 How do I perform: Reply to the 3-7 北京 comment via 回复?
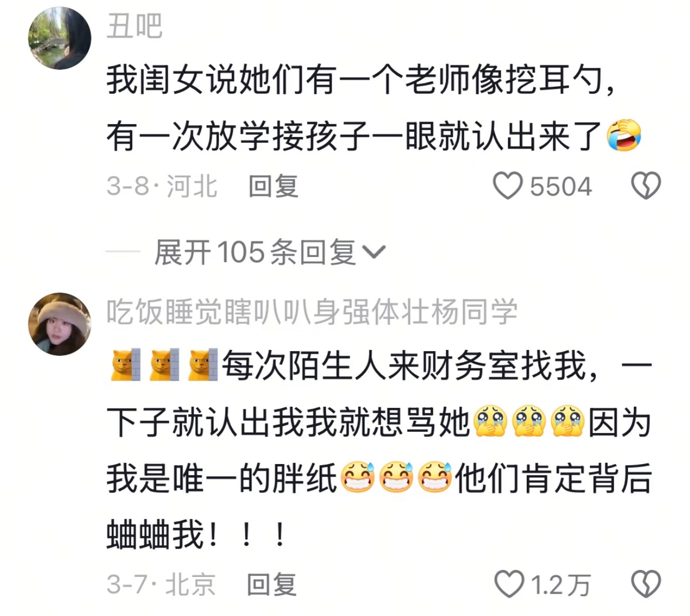[271, 584]
